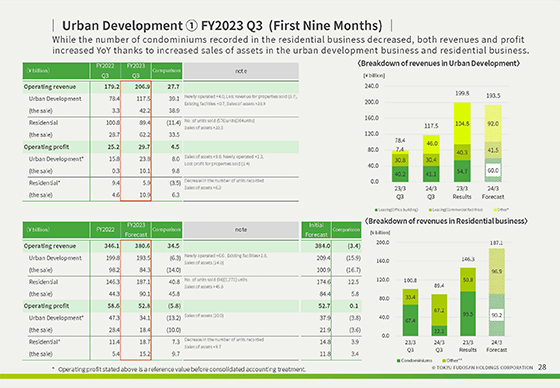
Task: Select the Initial Forecast value 384.0
Action: tap(323, 246)
